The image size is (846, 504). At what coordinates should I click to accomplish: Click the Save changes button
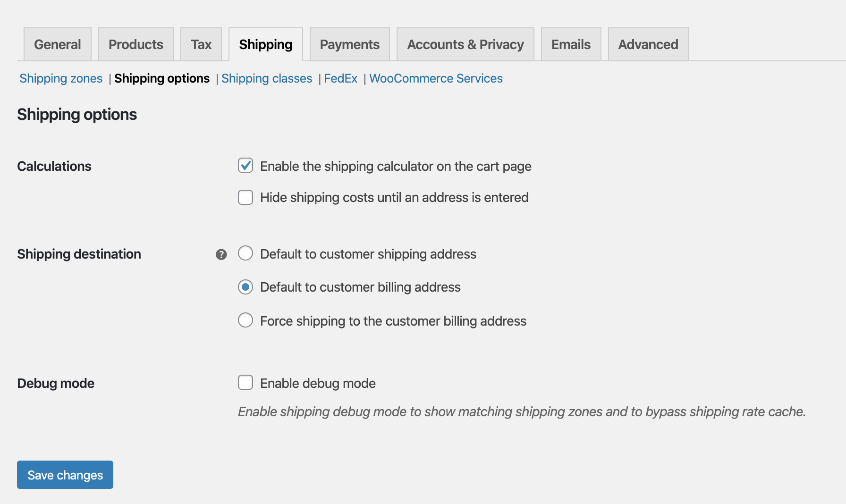tap(65, 475)
